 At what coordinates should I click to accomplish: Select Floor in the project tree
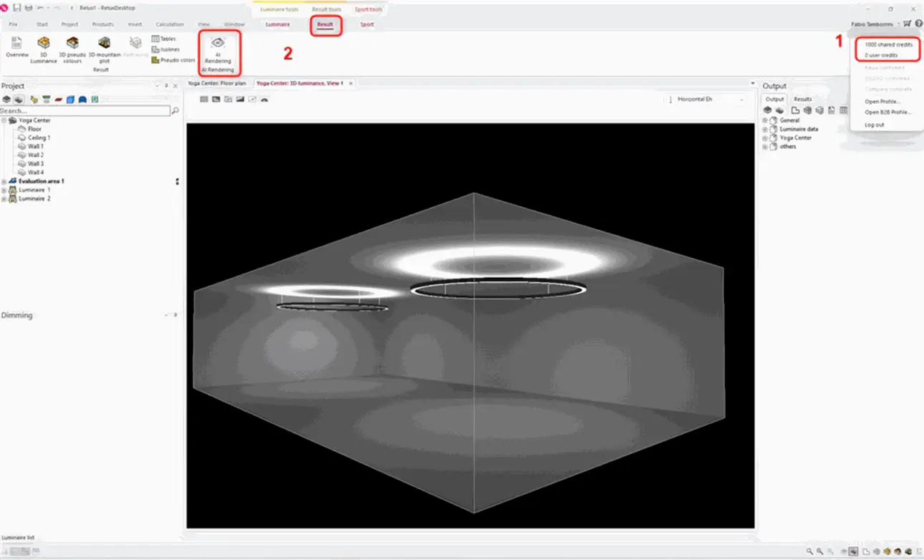[34, 129]
